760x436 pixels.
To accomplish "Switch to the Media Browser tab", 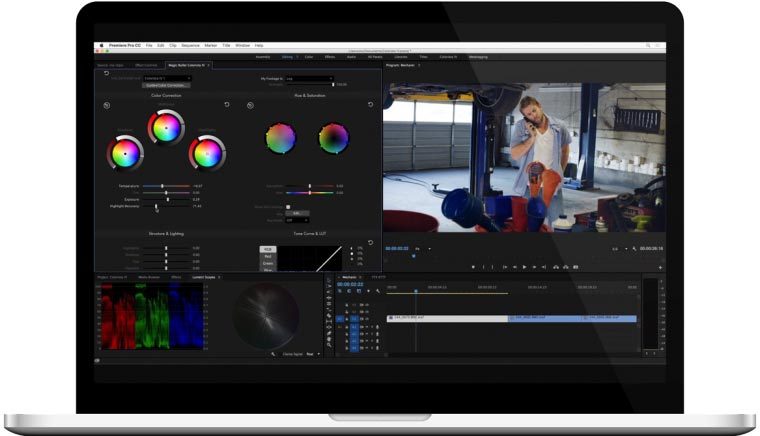I will [x=149, y=278].
